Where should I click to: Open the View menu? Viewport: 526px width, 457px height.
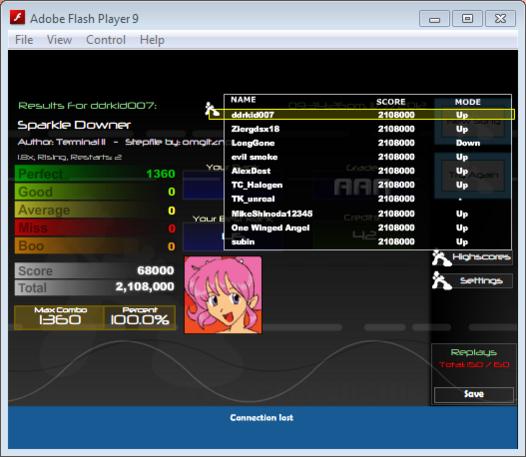coord(59,40)
